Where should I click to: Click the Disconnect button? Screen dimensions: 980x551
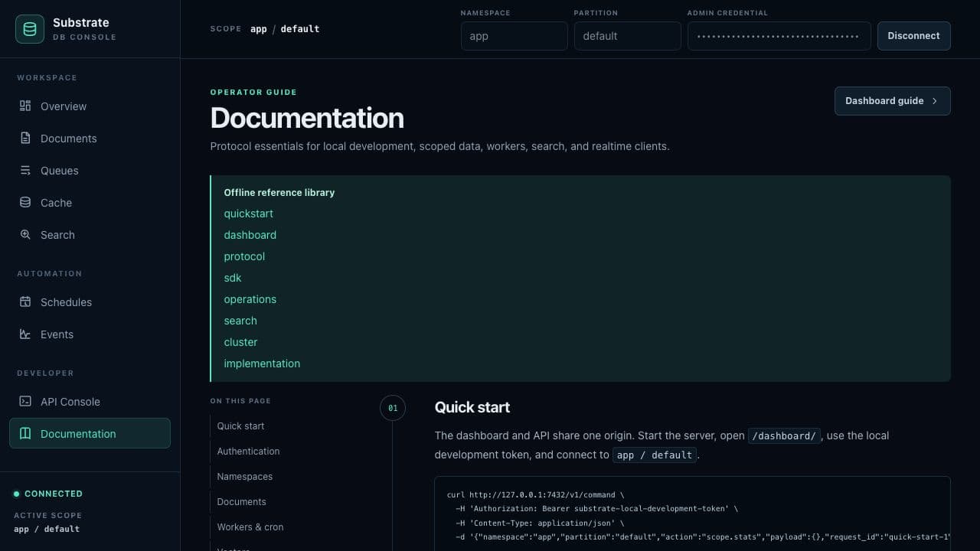(913, 36)
